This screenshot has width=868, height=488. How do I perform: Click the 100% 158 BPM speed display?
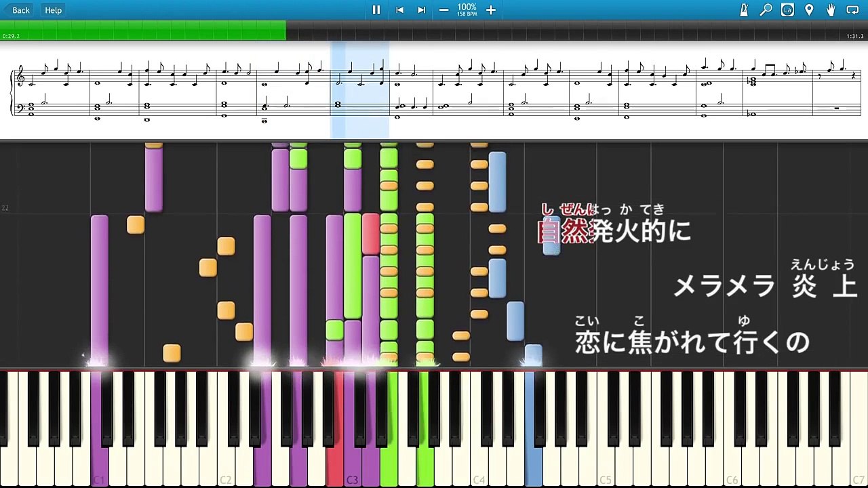coord(467,9)
